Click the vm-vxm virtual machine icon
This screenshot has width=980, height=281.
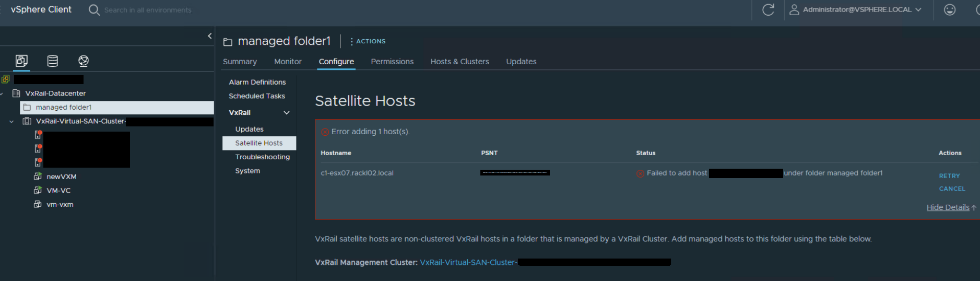tap(38, 204)
